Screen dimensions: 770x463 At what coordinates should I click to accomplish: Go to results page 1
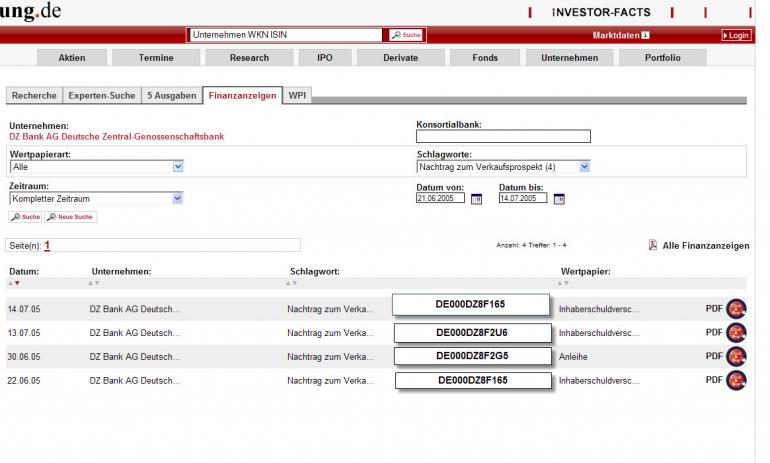47,245
